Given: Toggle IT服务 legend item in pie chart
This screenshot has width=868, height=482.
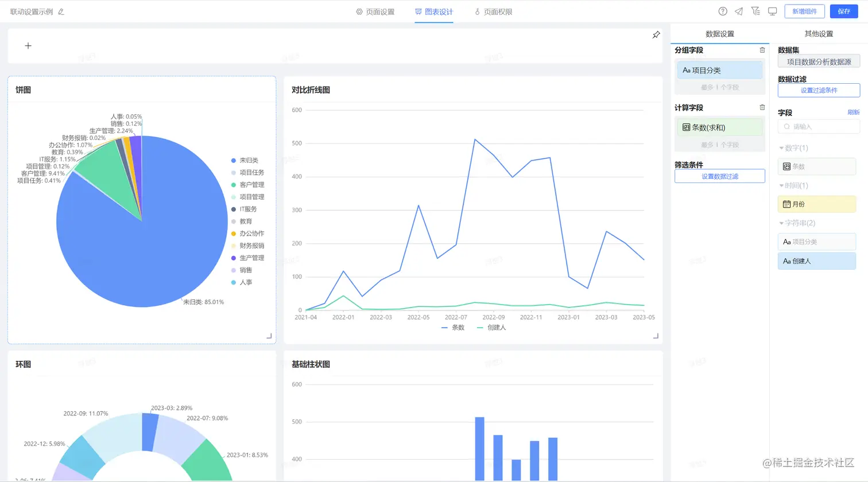Looking at the screenshot, I should tap(244, 209).
